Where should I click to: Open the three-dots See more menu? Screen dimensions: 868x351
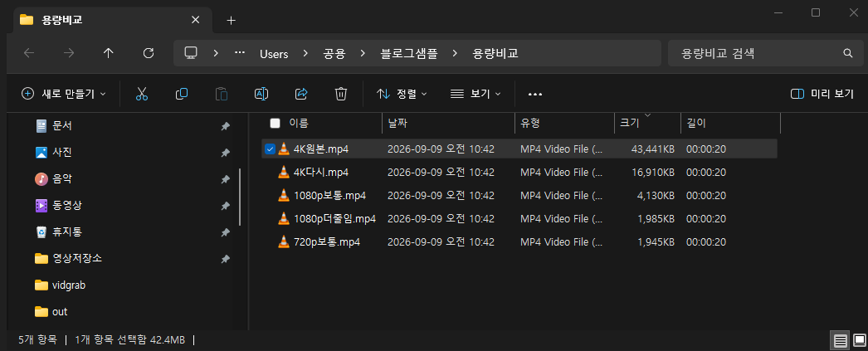point(534,94)
